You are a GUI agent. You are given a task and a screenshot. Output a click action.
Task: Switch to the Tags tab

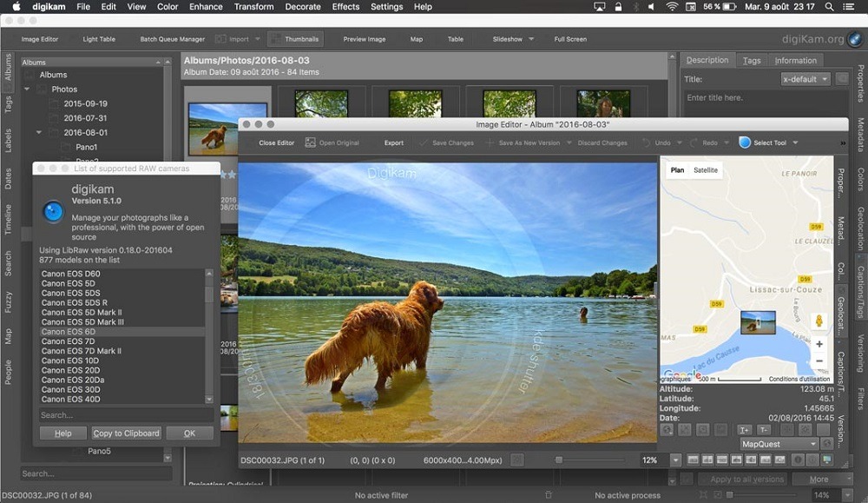pyautogui.click(x=752, y=60)
